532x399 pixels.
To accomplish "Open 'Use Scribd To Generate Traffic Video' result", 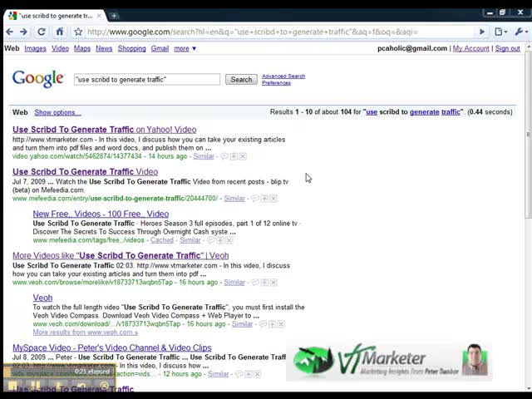I will click(85, 172).
